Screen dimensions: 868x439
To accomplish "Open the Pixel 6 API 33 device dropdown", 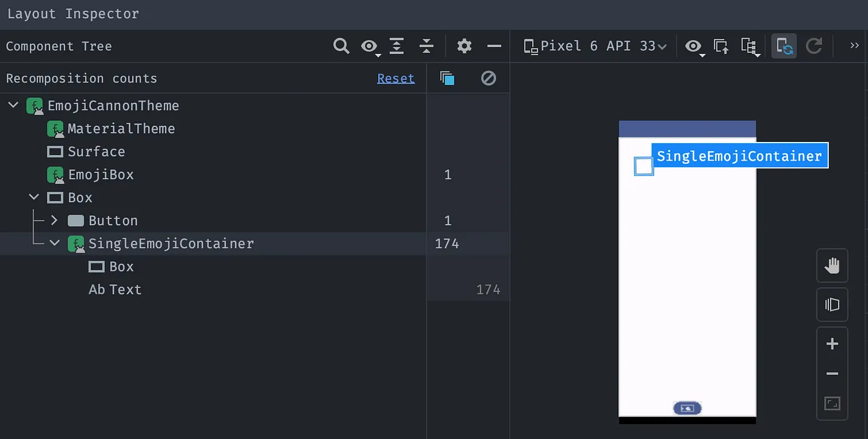I will coord(595,46).
